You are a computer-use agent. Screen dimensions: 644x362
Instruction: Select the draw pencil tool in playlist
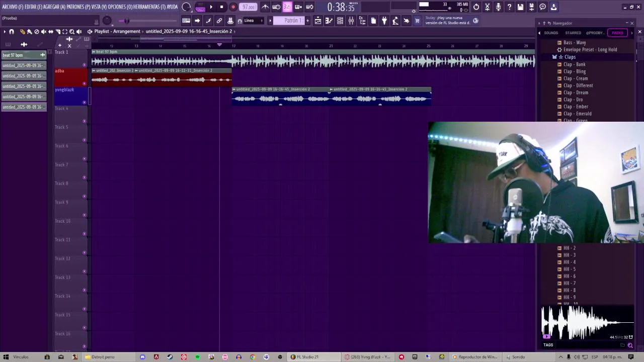click(x=22, y=32)
